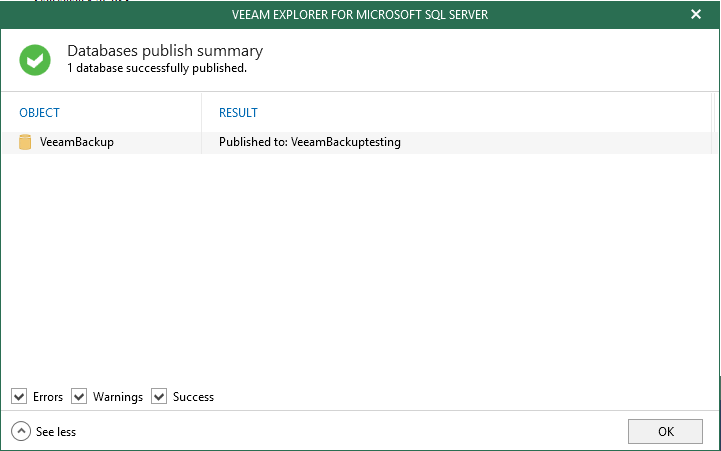Sort by the OBJECT column header
Image resolution: width=721 pixels, height=451 pixels.
(x=40, y=113)
